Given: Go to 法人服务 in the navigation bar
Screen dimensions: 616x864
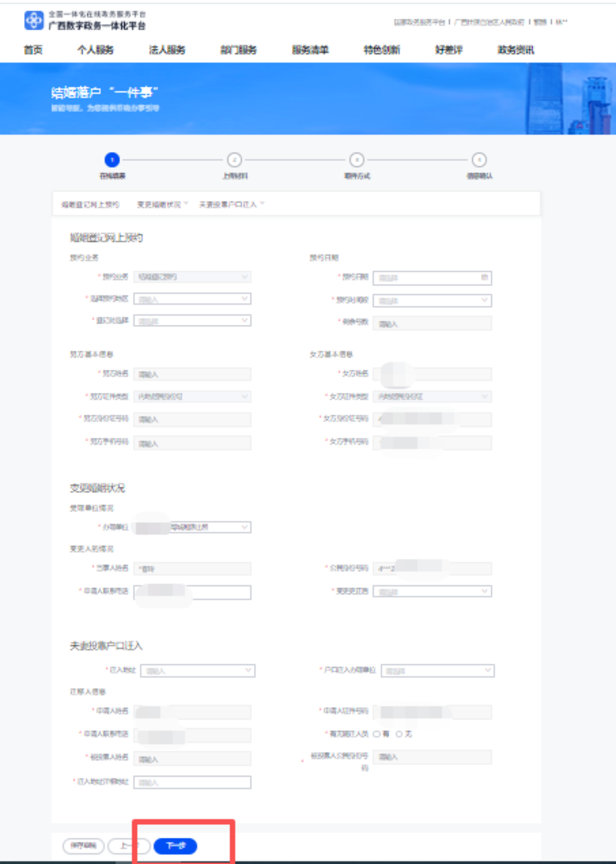Looking at the screenshot, I should [167, 50].
